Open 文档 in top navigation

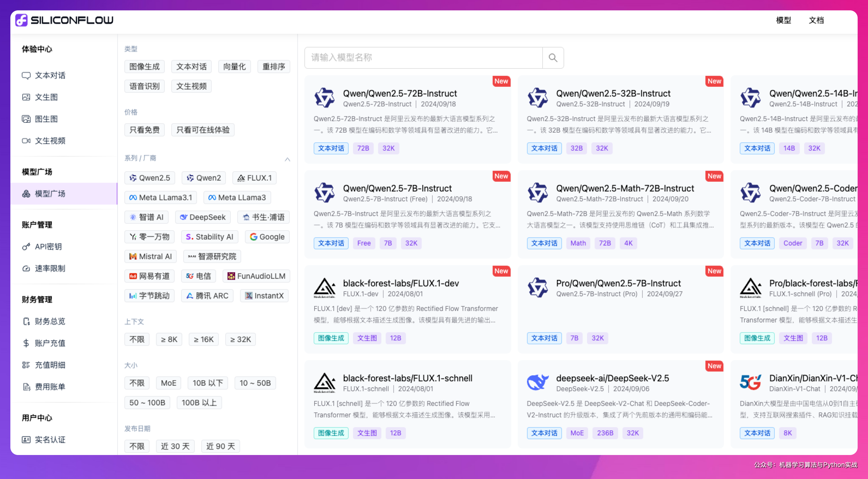(816, 20)
